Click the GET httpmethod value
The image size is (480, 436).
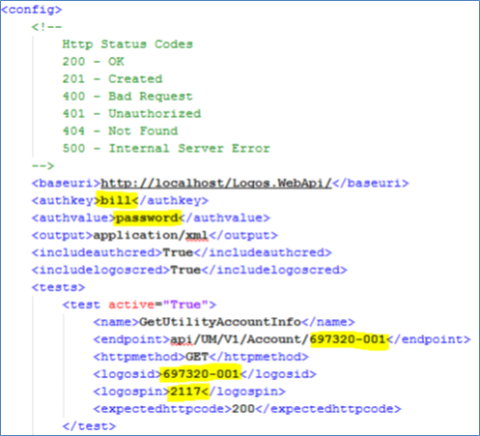click(x=197, y=357)
